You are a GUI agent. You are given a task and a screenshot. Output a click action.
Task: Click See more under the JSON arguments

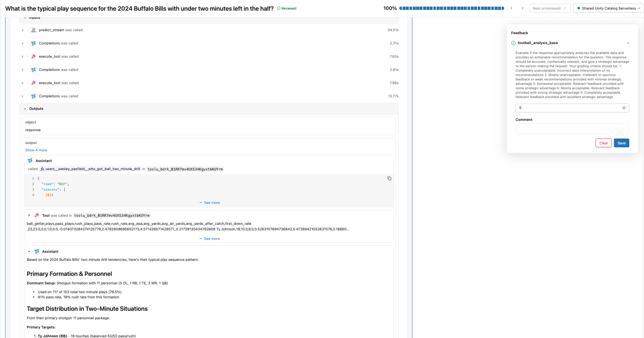[210, 202]
